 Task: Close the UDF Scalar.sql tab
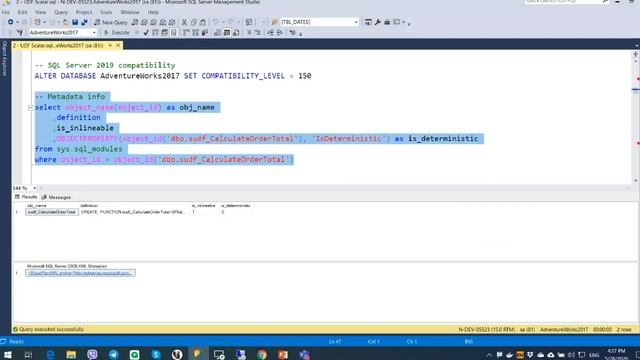[118, 45]
